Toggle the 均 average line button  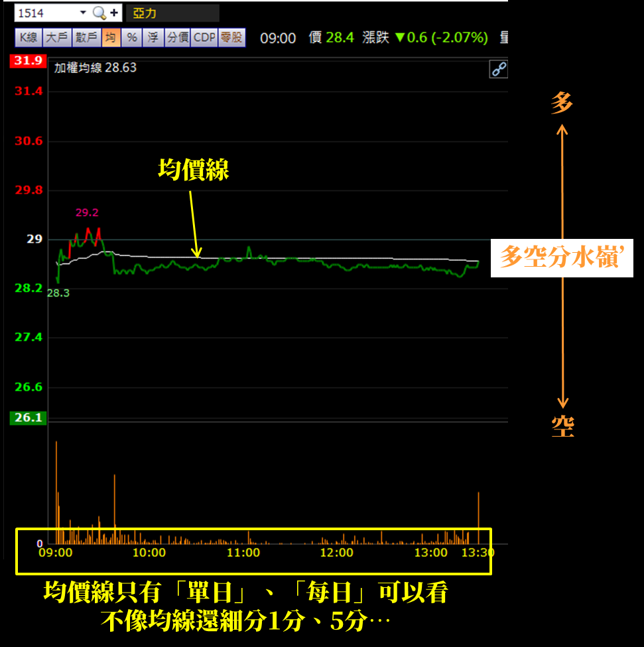[x=111, y=38]
